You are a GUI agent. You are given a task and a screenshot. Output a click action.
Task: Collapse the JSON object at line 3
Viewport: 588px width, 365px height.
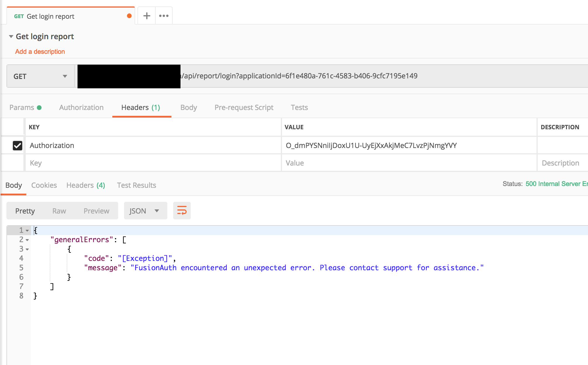click(x=27, y=249)
